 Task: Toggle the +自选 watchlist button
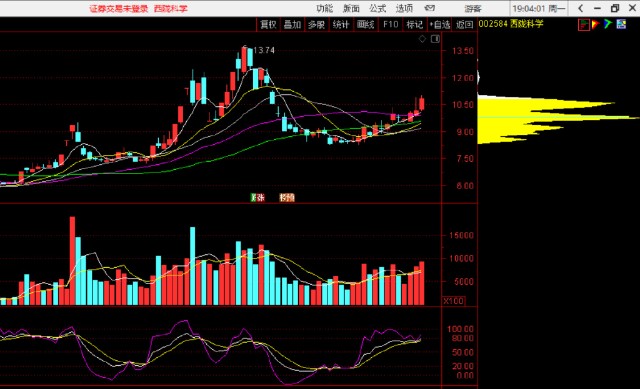(x=440, y=24)
